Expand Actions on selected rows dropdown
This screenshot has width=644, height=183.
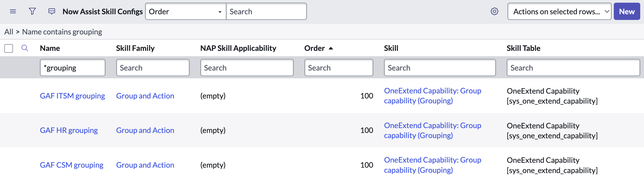[x=559, y=11]
